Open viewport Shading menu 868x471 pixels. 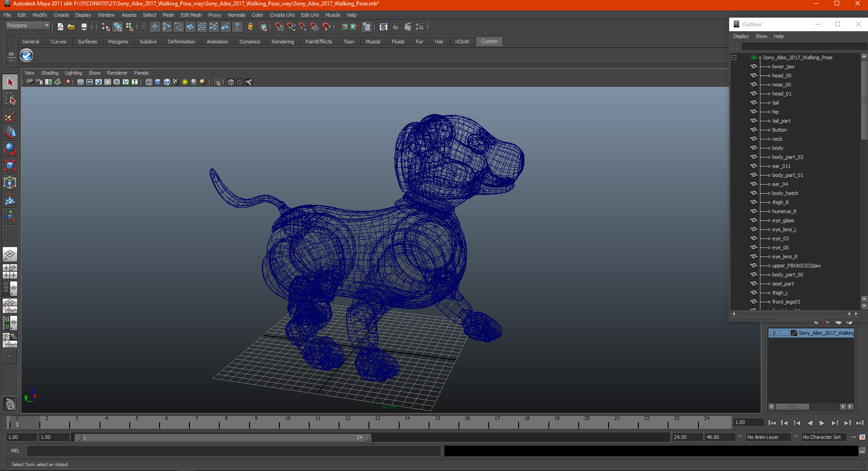50,73
